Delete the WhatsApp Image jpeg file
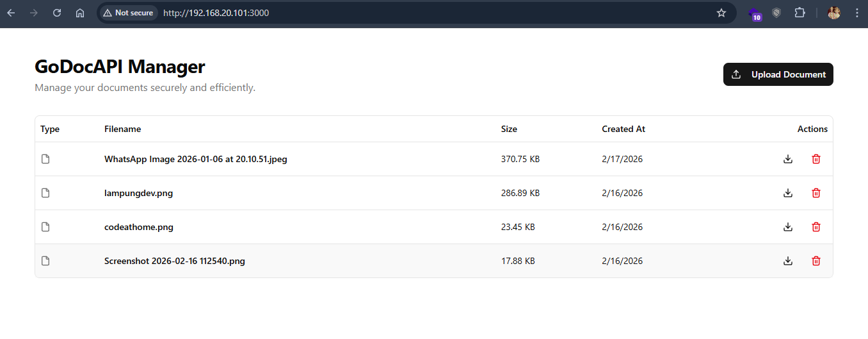The image size is (868, 339). click(x=816, y=159)
